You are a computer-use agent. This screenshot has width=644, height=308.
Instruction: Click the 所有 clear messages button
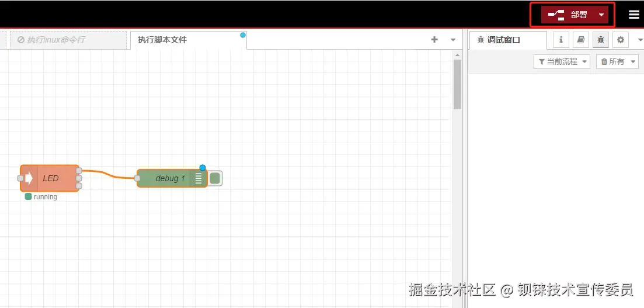pos(612,62)
